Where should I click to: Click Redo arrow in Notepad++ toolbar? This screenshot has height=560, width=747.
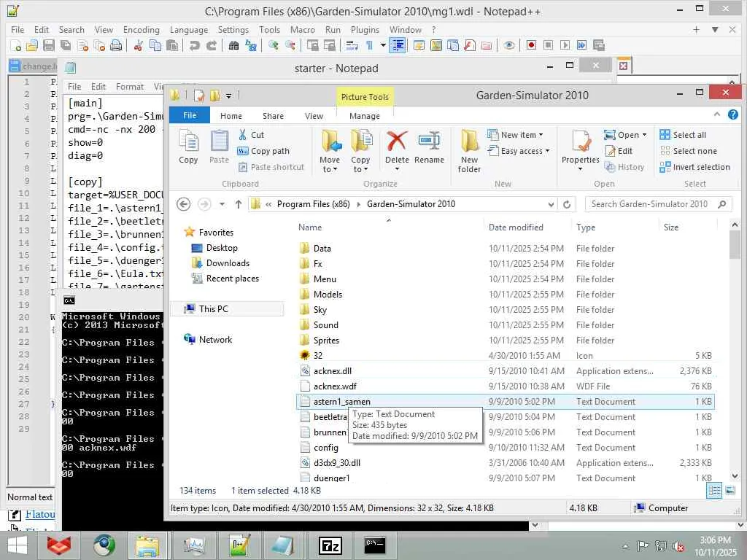[x=212, y=45]
